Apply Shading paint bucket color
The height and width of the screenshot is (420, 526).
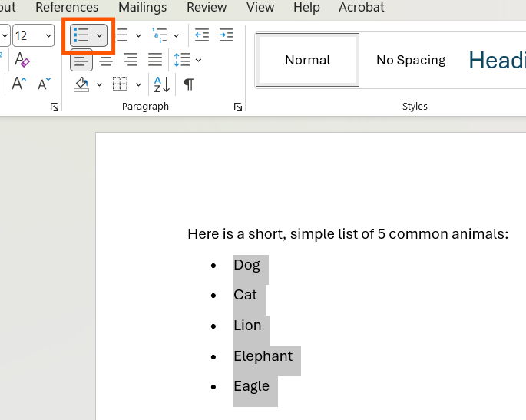click(x=81, y=84)
